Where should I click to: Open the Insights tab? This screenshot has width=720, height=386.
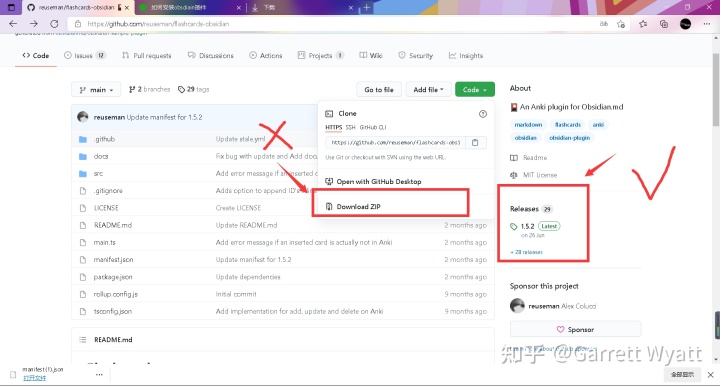coord(466,56)
